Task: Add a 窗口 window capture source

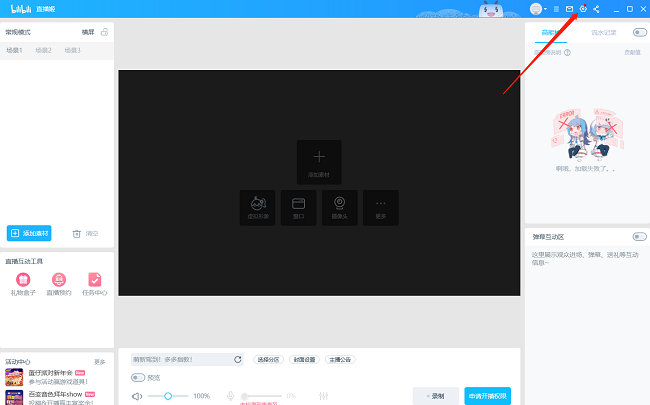Action: [298, 208]
